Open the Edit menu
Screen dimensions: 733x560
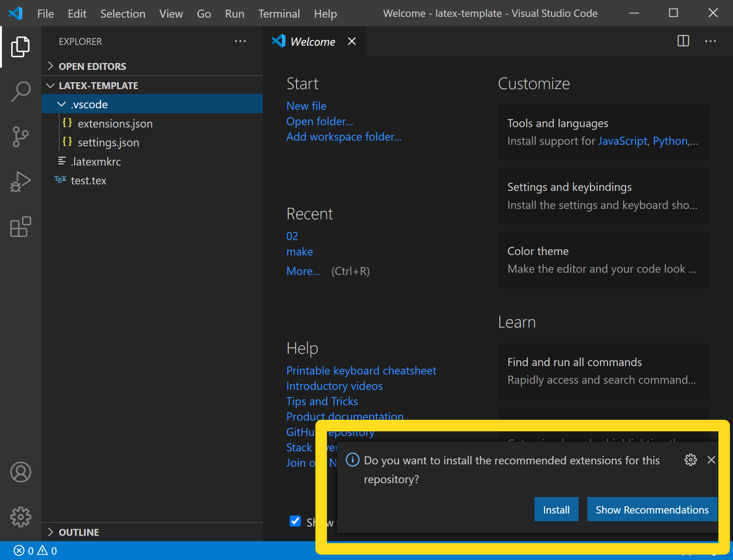77,13
